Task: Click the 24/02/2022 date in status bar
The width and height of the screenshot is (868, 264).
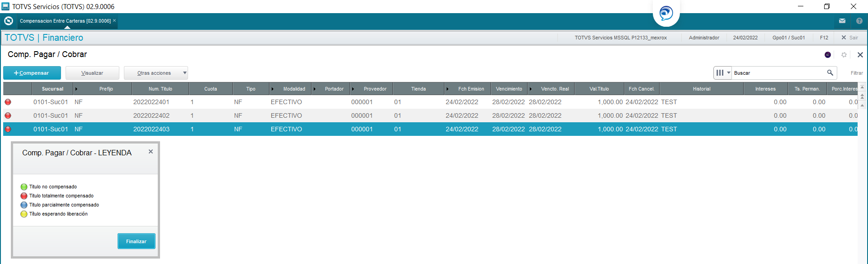Action: coord(745,38)
